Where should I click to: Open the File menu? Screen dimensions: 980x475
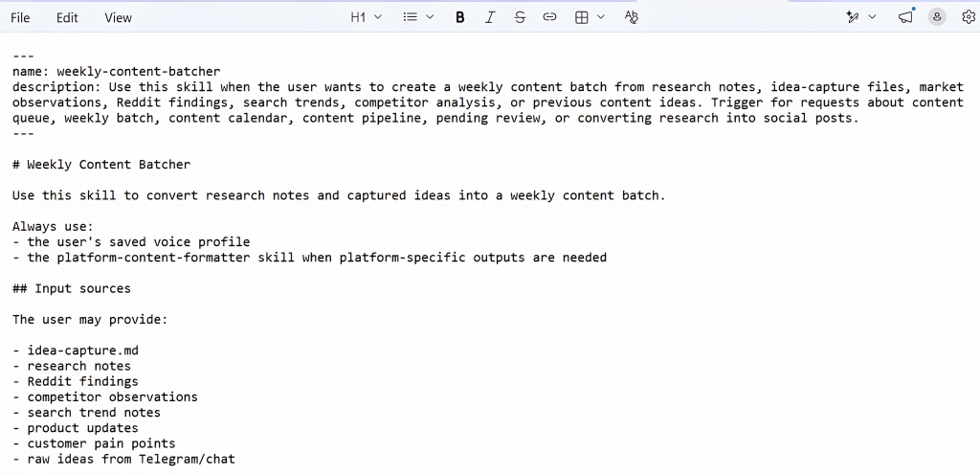(x=20, y=17)
